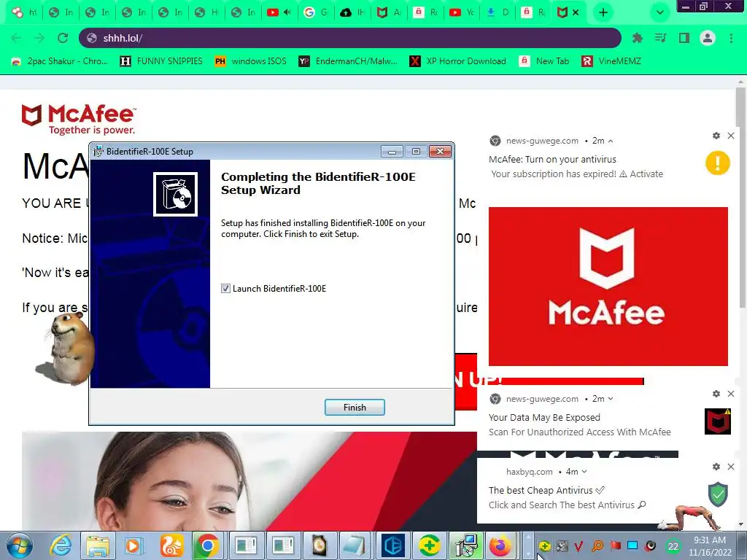Open EndermanCH/Malw... bookmark

coord(348,61)
